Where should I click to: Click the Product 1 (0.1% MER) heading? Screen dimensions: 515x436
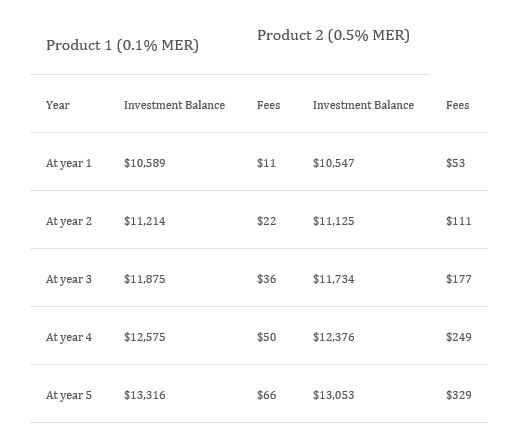coord(122,45)
